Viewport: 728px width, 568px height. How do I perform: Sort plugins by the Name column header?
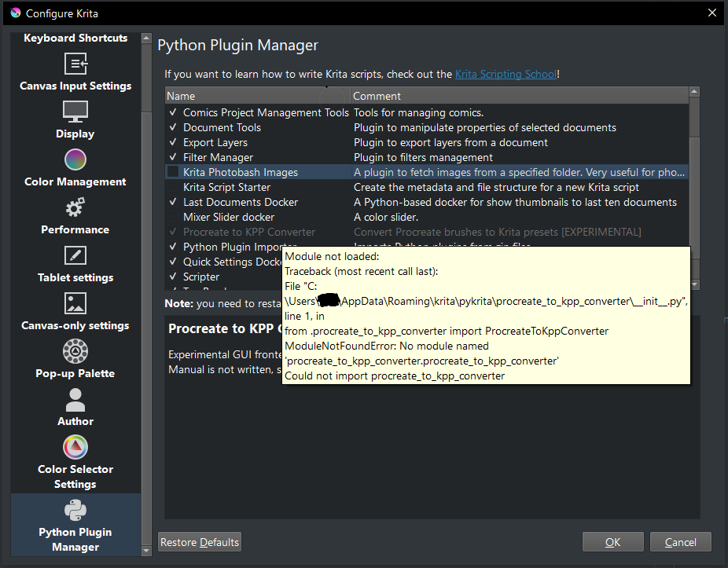point(257,96)
